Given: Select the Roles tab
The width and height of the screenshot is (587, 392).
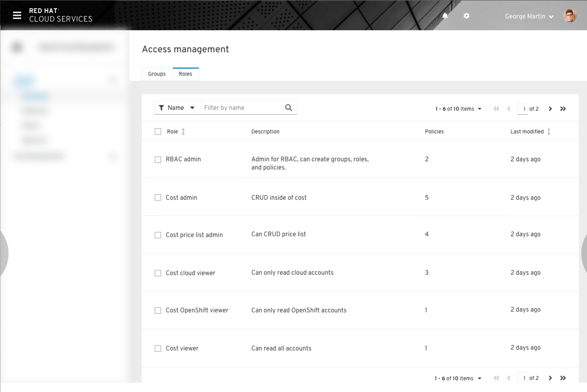Looking at the screenshot, I should click(185, 74).
